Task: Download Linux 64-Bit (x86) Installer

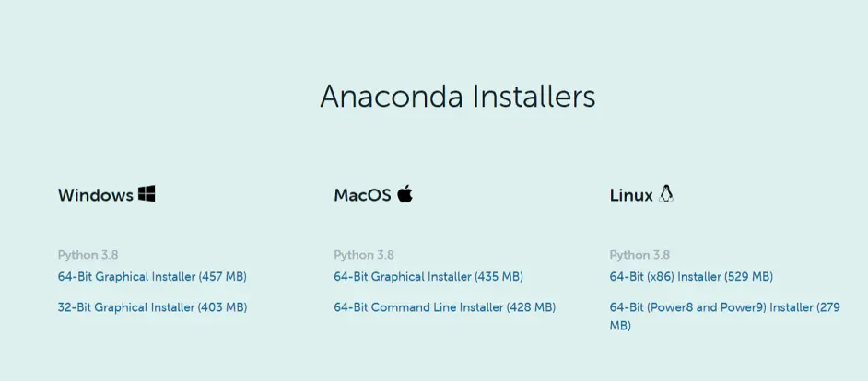Action: click(690, 277)
